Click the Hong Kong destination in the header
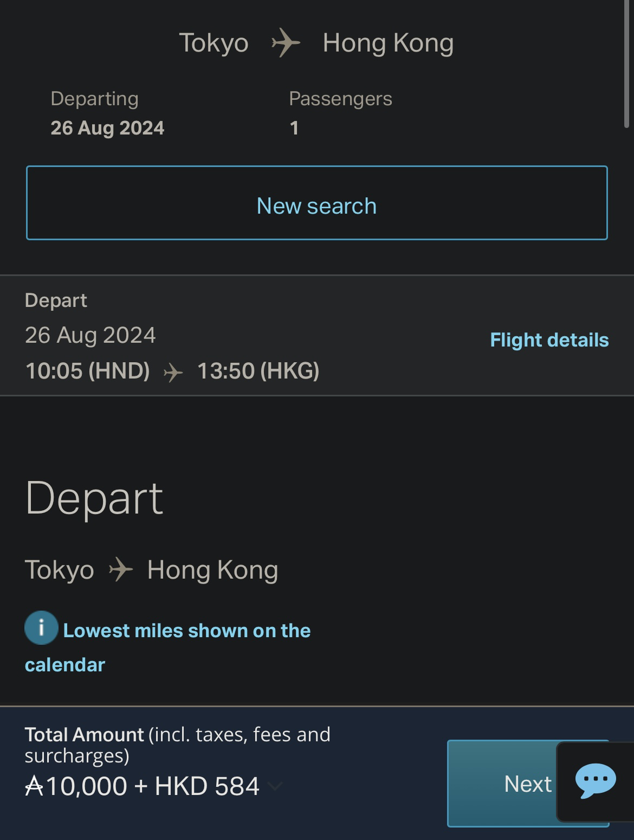The image size is (634, 840). coord(388,43)
